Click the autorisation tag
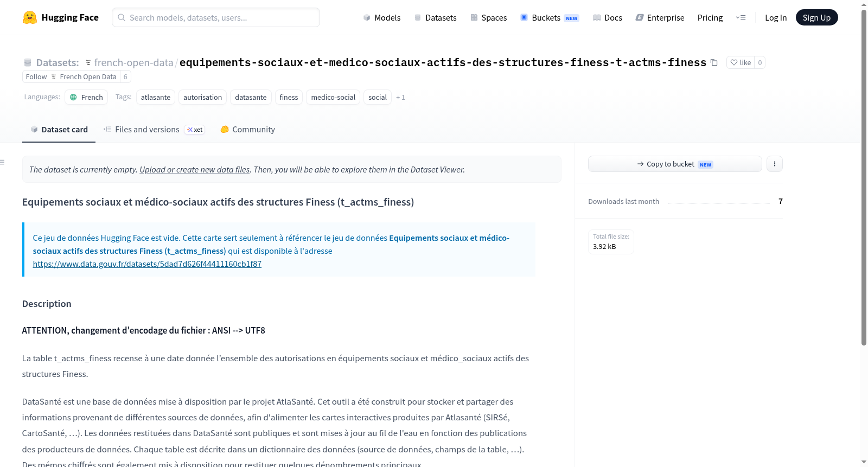 click(x=202, y=97)
